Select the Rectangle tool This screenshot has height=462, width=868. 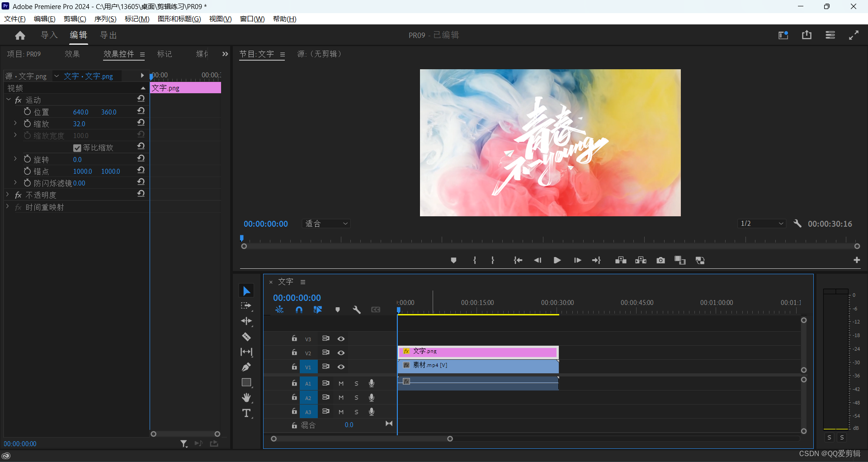(x=246, y=382)
